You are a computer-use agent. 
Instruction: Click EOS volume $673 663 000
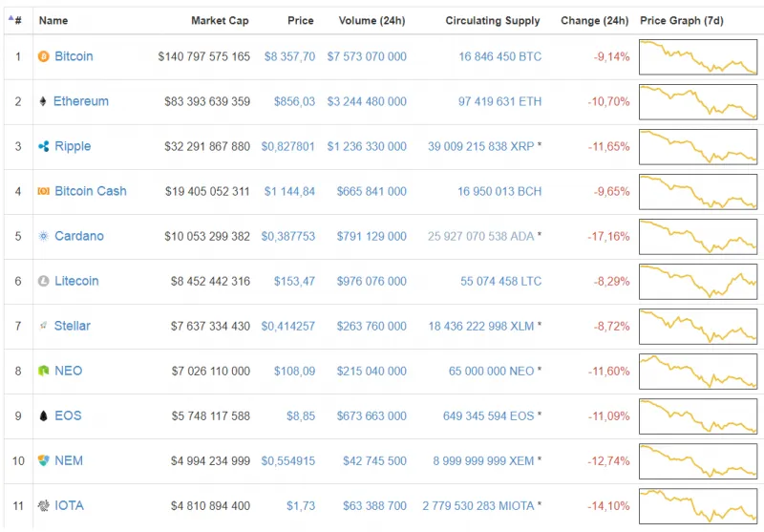click(371, 416)
